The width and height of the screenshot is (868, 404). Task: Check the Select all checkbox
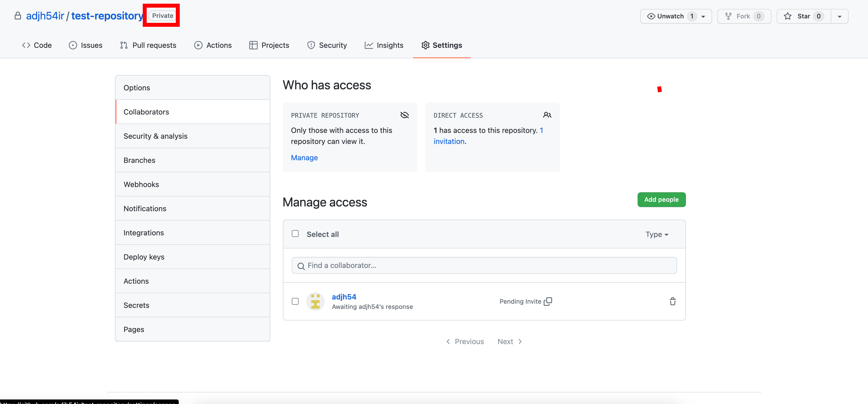pyautogui.click(x=295, y=234)
